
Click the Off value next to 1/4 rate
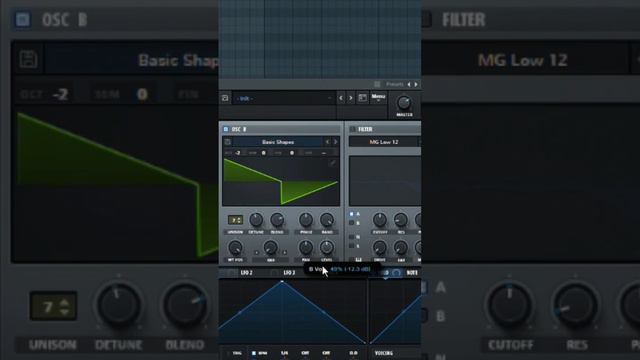coord(305,353)
